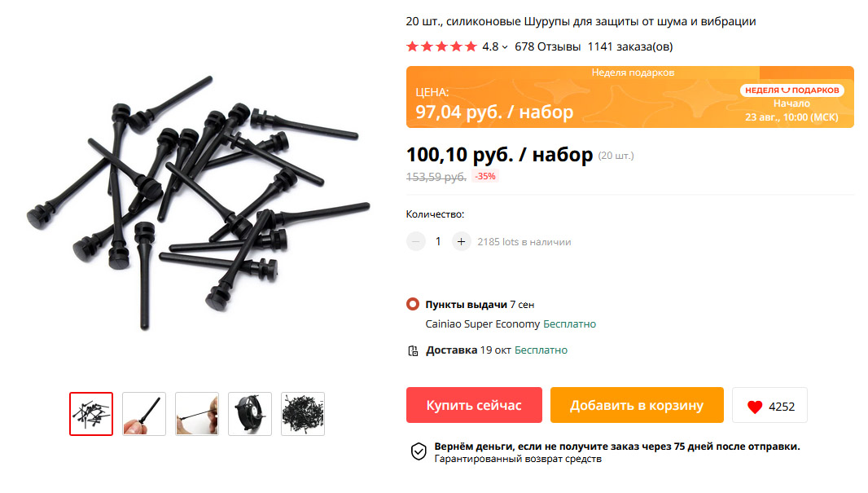Click the heart wishlist icon

(755, 407)
